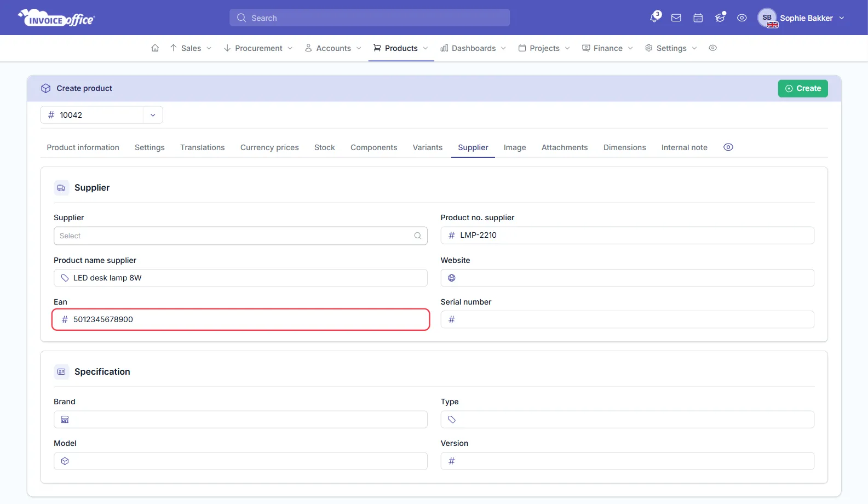Image resolution: width=868 pixels, height=504 pixels.
Task: Expand the Accounts menu
Action: (x=333, y=48)
